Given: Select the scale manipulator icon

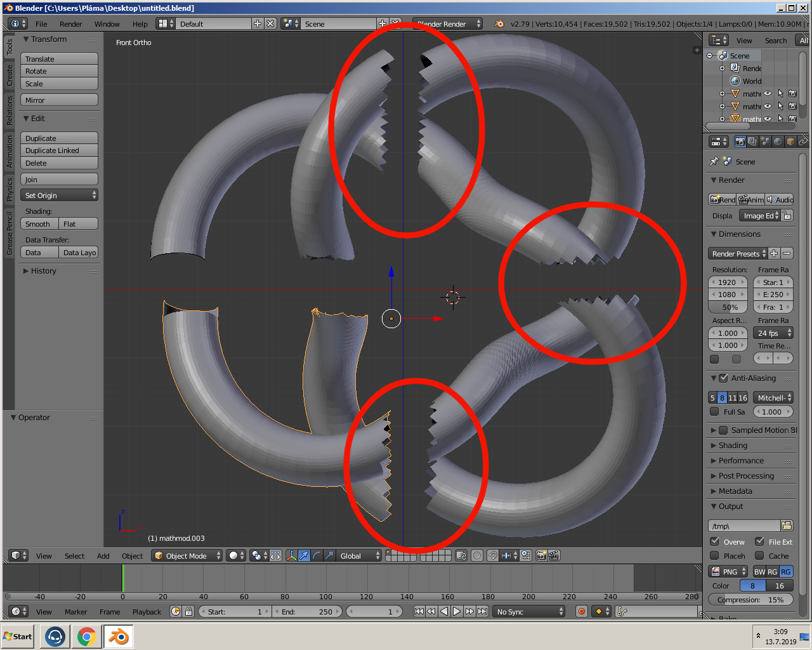Looking at the screenshot, I should 329,555.
